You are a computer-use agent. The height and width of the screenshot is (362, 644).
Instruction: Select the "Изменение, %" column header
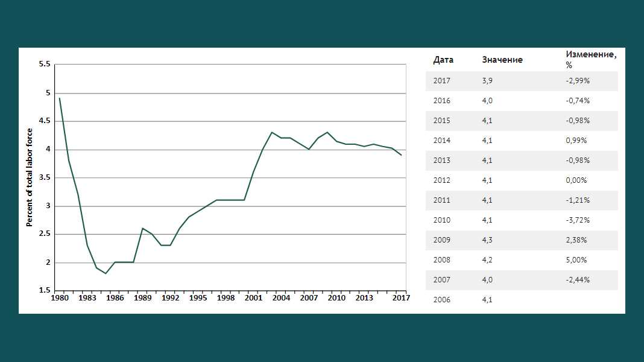point(591,59)
